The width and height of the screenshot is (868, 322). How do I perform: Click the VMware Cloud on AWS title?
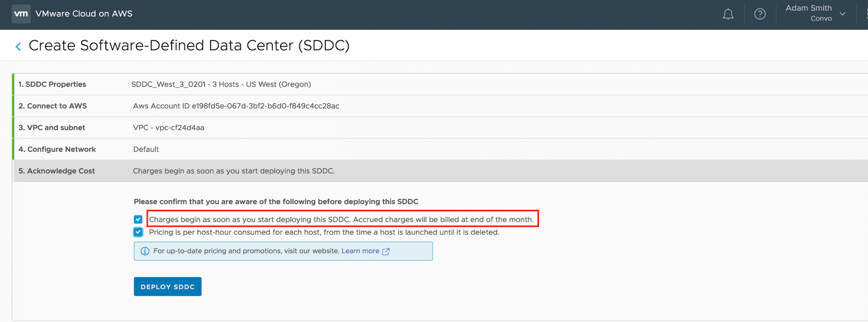tap(84, 14)
